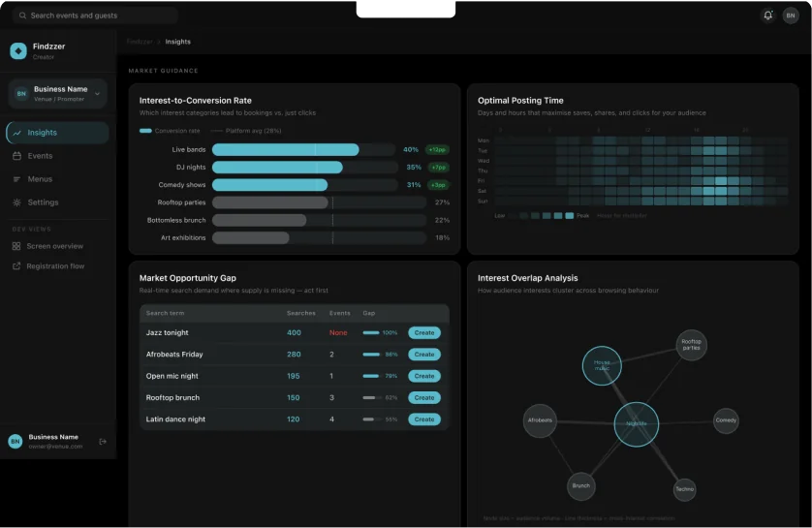Select the House music node
This screenshot has width=812, height=528.
(x=602, y=365)
